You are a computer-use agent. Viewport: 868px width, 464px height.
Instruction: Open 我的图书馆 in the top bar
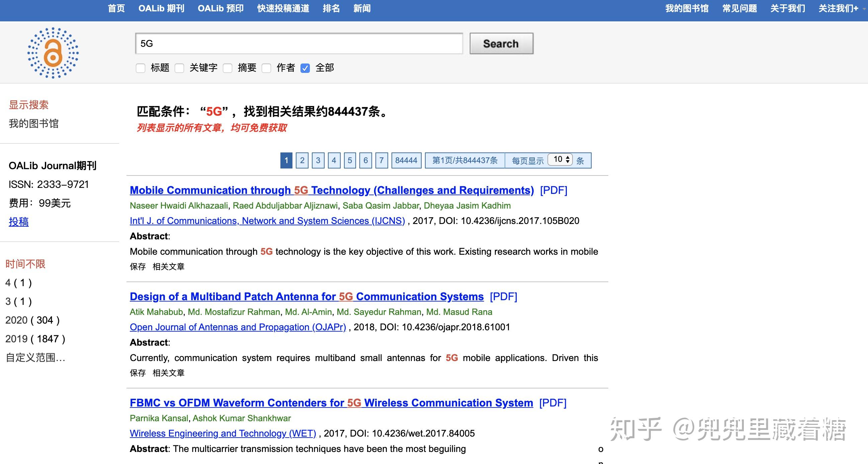click(x=687, y=8)
